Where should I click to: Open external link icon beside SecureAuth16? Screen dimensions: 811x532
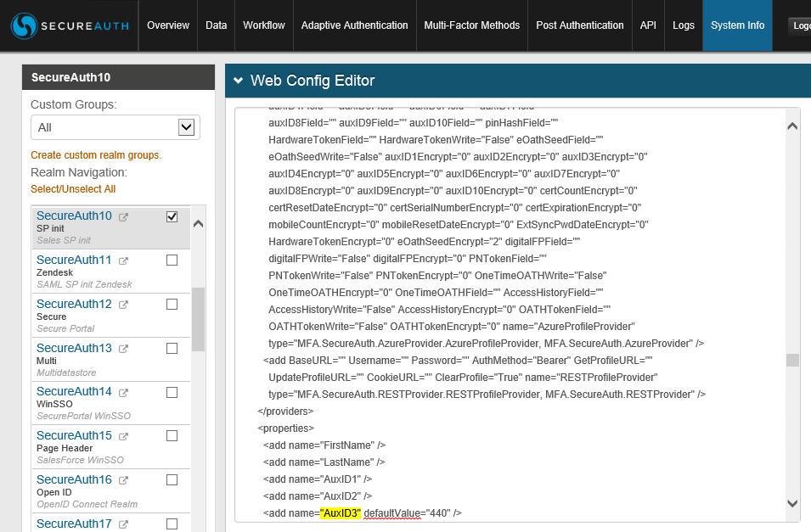[124, 481]
